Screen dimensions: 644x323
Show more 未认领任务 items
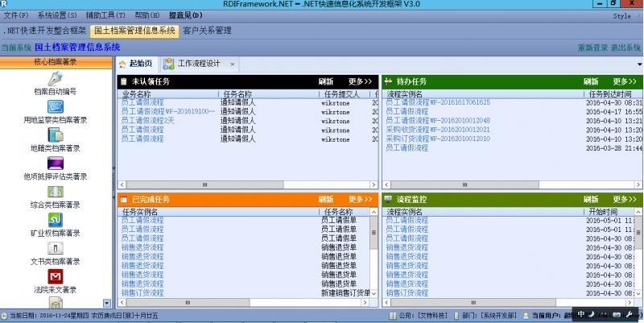360,81
